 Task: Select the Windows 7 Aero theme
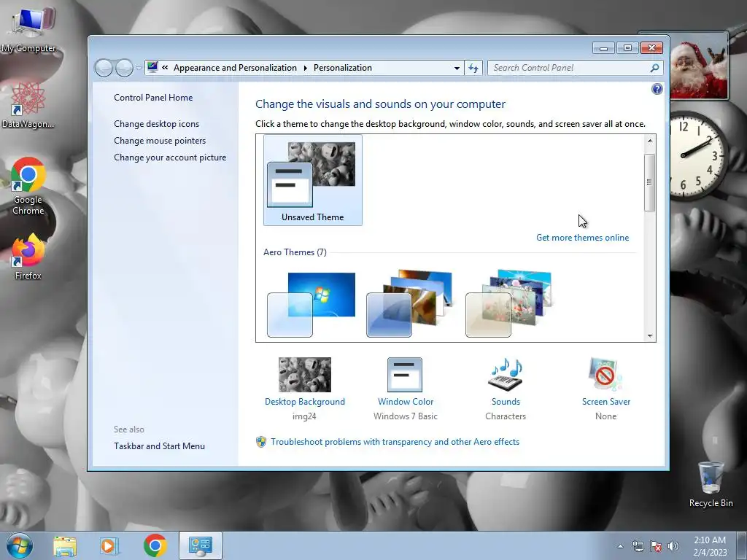pyautogui.click(x=311, y=305)
